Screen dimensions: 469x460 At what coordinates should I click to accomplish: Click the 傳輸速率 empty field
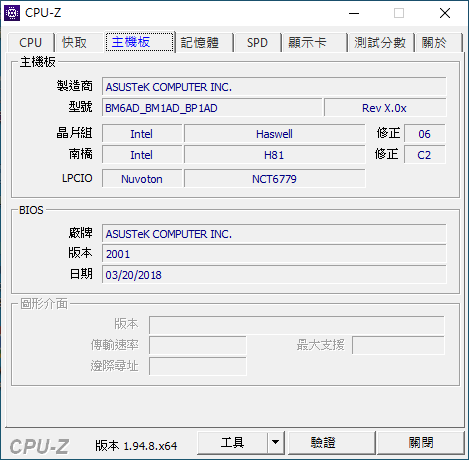coord(198,345)
